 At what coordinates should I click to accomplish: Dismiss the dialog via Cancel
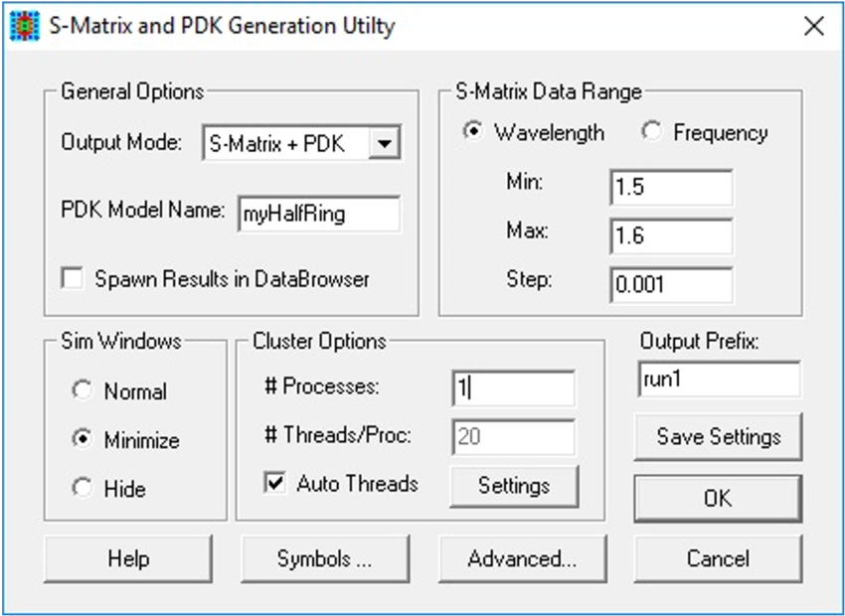[x=718, y=558]
